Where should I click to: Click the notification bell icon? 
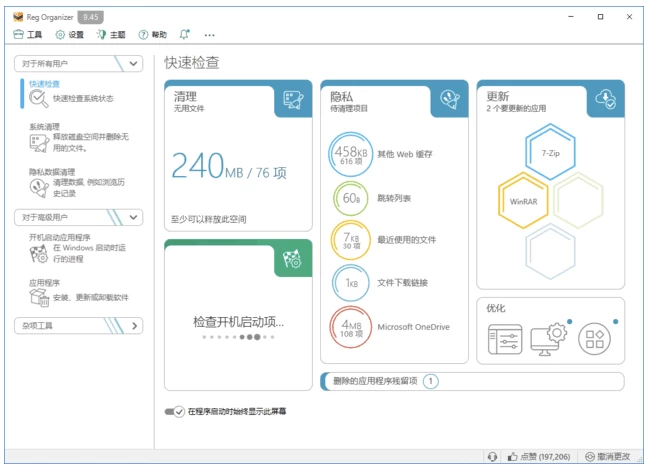point(184,34)
